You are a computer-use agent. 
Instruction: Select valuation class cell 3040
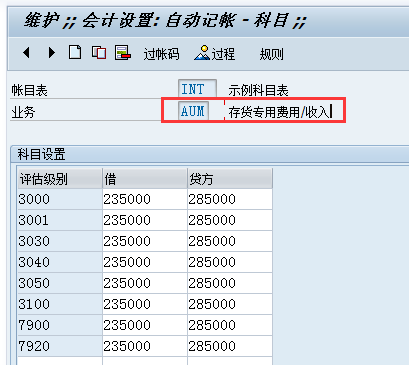(60, 262)
